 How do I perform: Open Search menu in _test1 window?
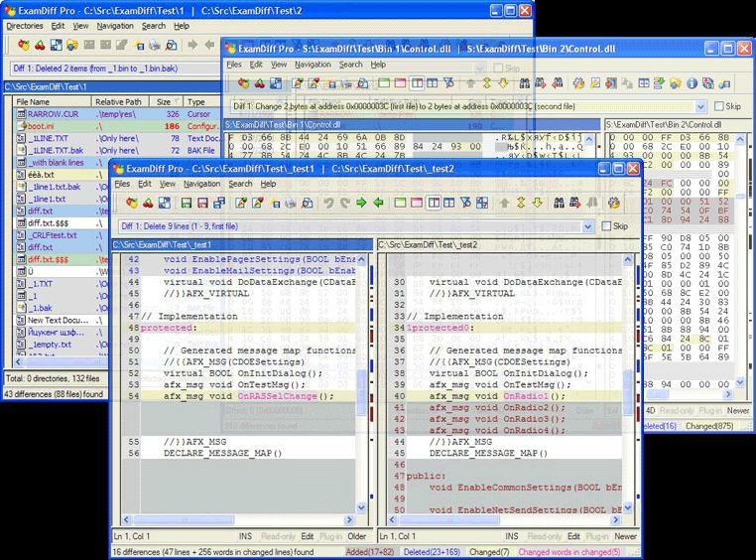point(240,184)
